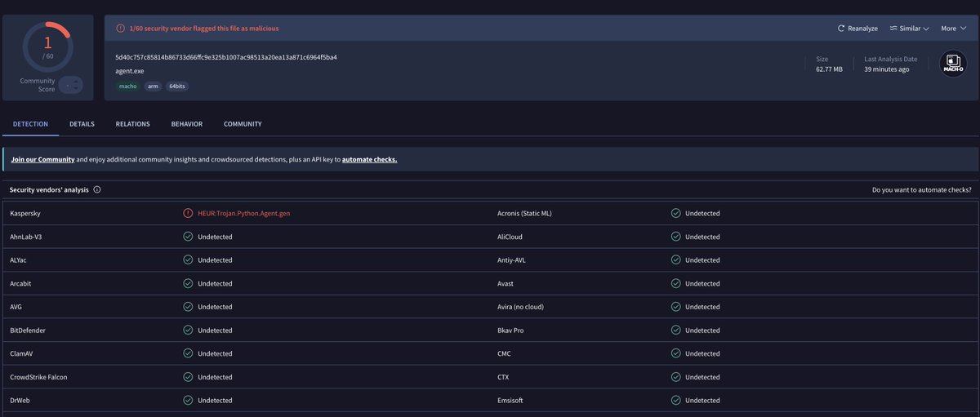This screenshot has width=980, height=417.
Task: Click the 39 minutes ago analysis date
Action: (887, 69)
